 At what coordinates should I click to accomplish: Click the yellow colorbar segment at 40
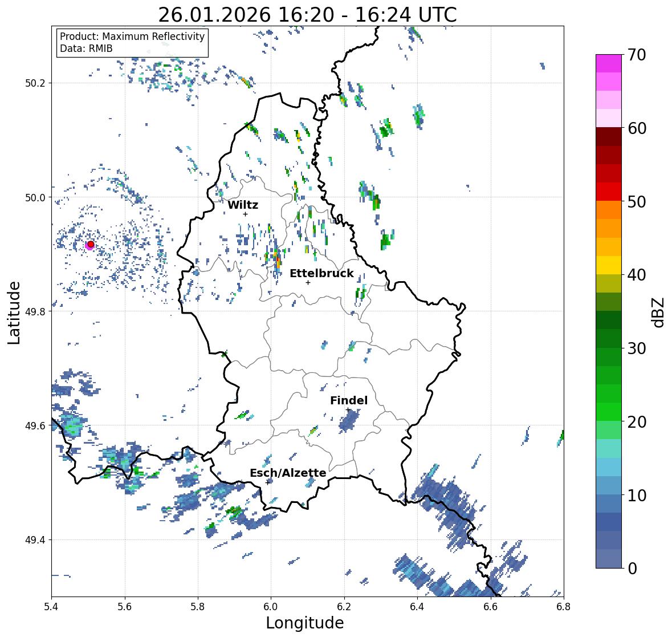point(609,265)
